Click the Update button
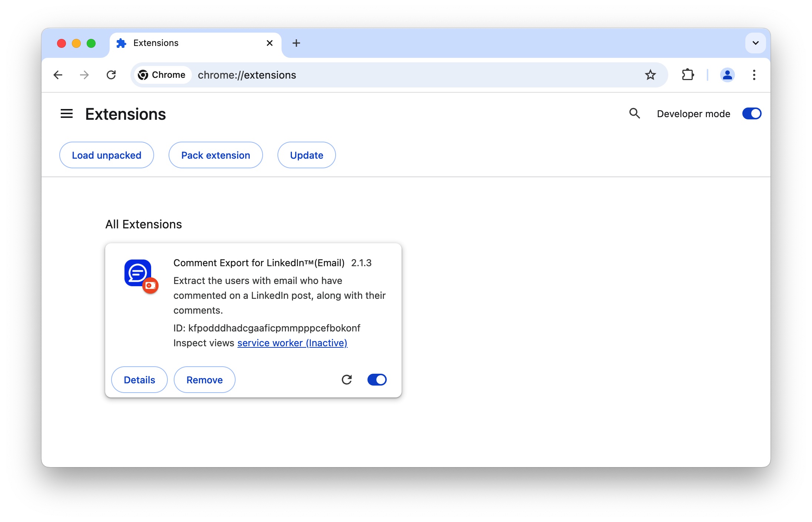 tap(307, 155)
